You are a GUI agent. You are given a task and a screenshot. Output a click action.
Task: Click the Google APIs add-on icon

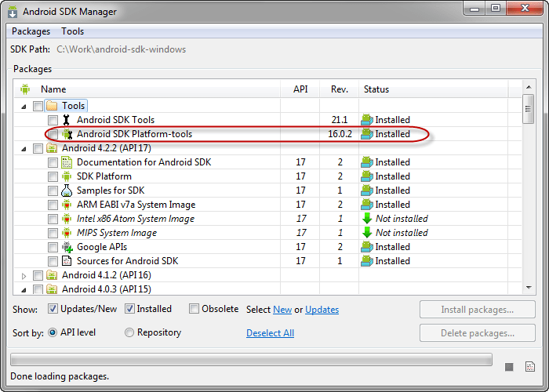67,247
